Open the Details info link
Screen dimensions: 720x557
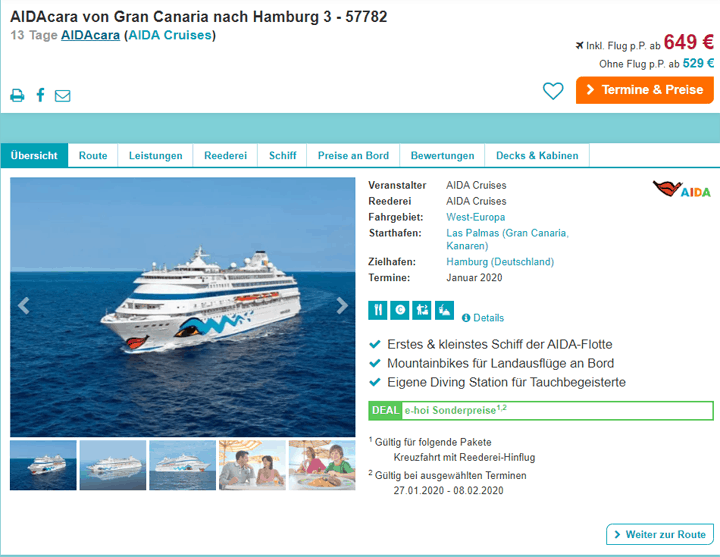(483, 318)
